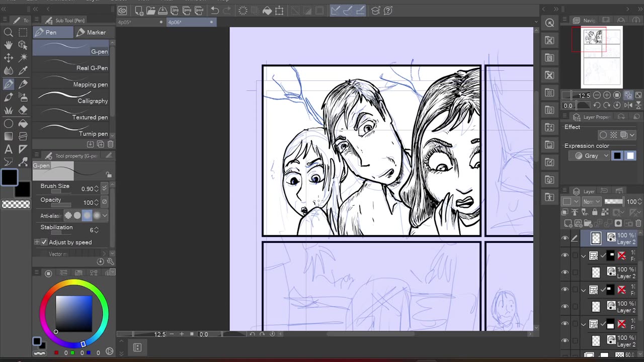Open the Layer Property panel tab
644x362 pixels.
pyautogui.click(x=592, y=117)
